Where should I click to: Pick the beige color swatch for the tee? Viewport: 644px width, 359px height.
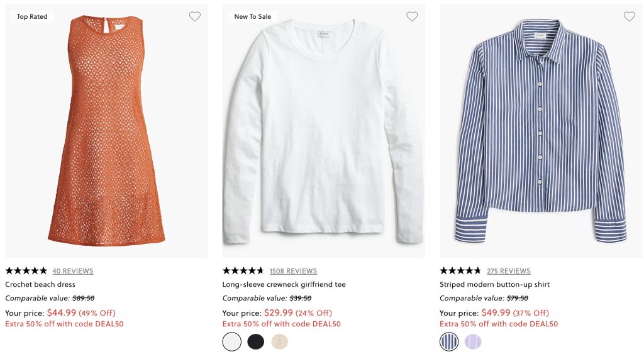click(280, 341)
